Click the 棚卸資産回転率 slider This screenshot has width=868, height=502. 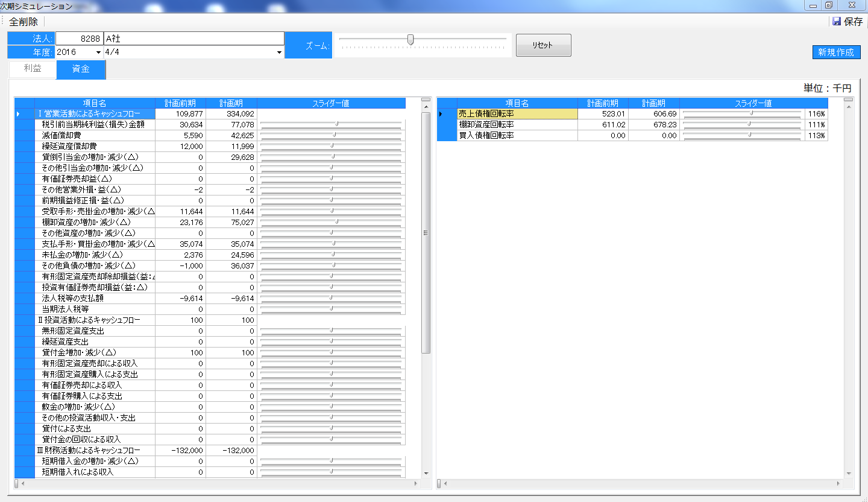tap(741, 124)
